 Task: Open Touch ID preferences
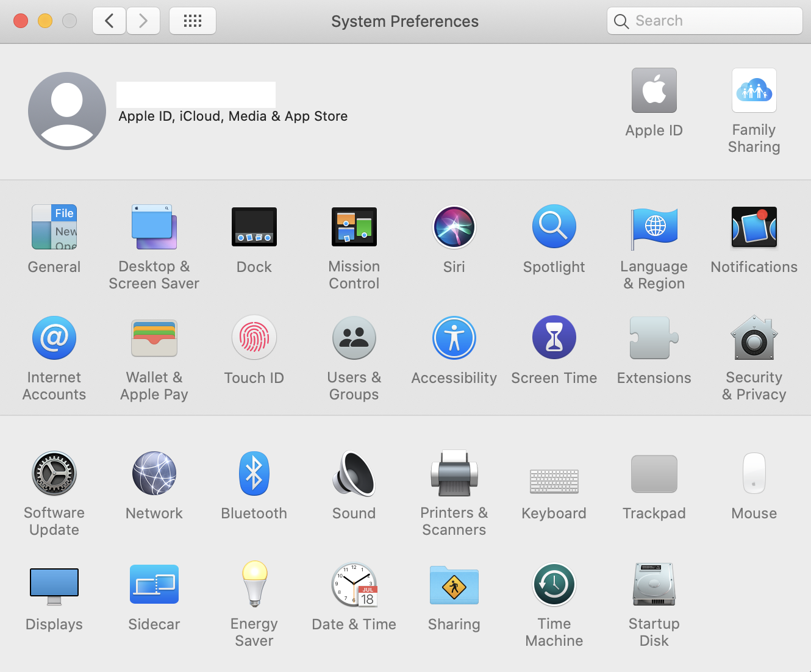tap(254, 337)
